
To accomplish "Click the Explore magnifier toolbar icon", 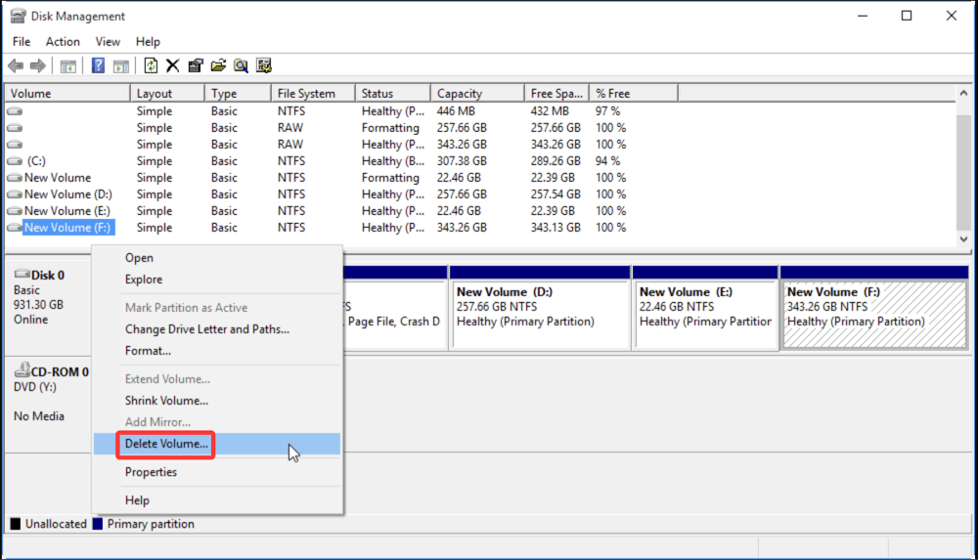I will [241, 65].
